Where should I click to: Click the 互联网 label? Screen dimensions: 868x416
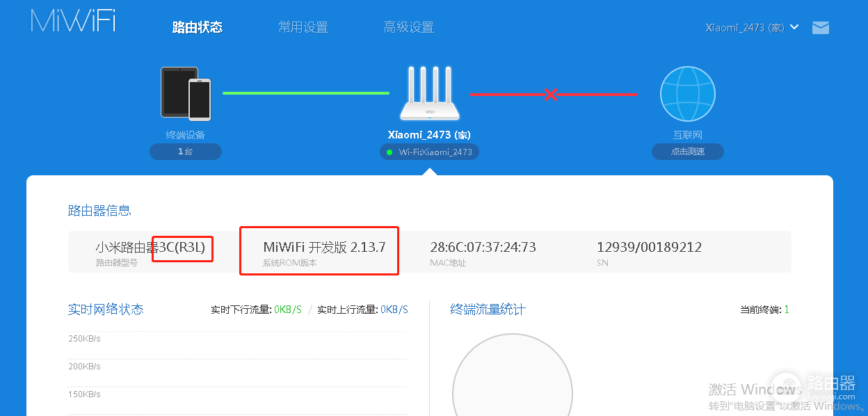click(x=688, y=135)
